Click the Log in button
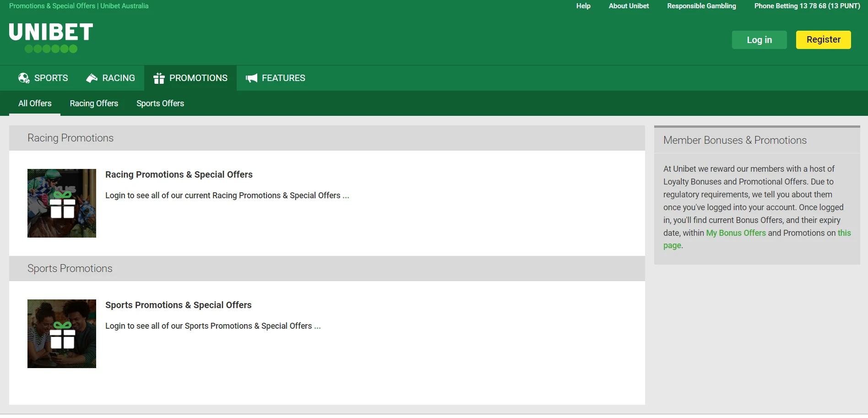 coord(759,40)
